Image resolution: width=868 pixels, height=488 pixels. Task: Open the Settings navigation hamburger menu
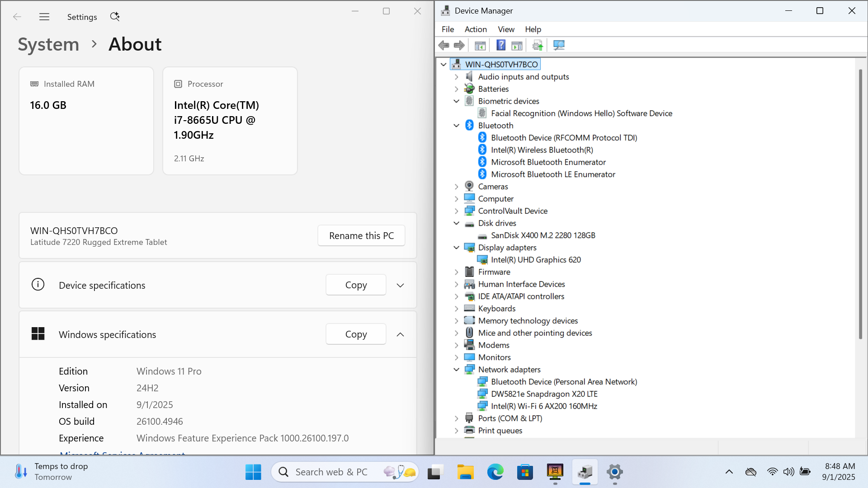44,17
